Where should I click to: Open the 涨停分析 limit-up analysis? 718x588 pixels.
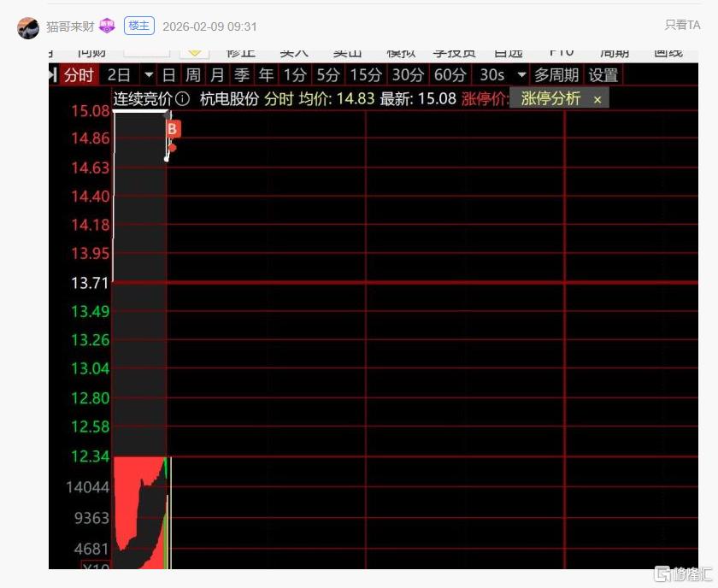pos(550,98)
